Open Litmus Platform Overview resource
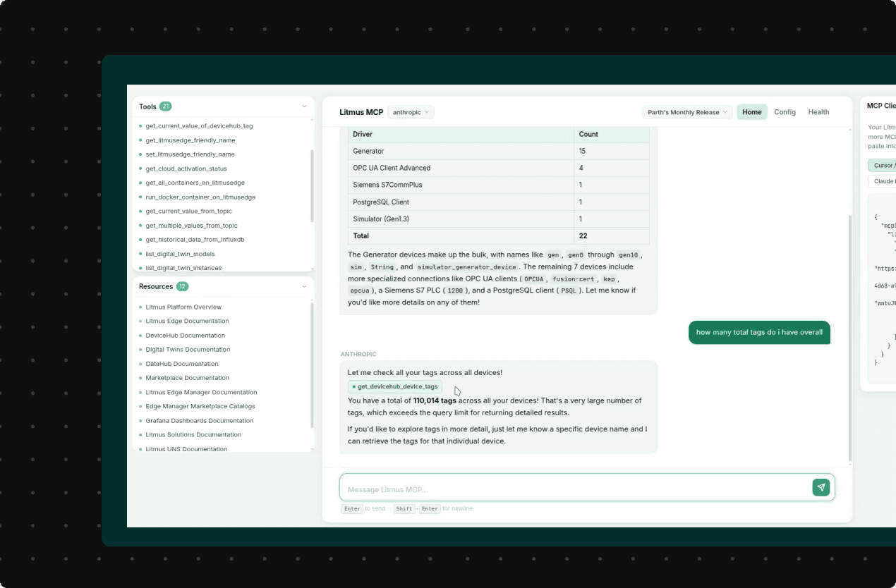Image resolution: width=896 pixels, height=588 pixels. coord(183,307)
